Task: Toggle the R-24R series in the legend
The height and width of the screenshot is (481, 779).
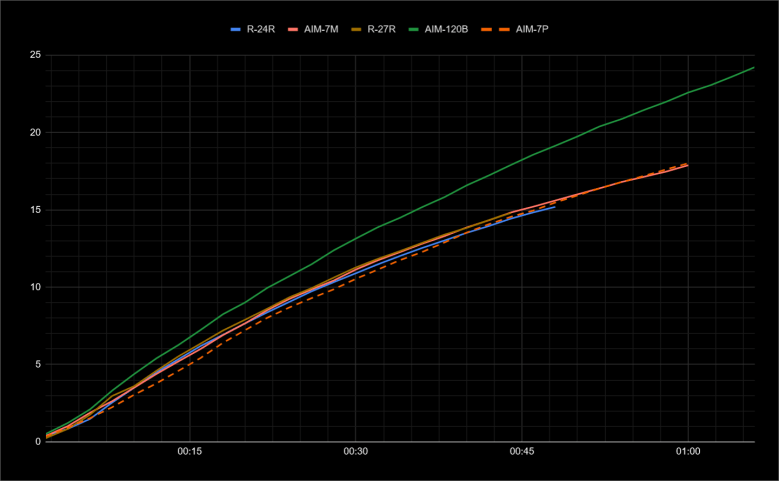Action: (262, 30)
